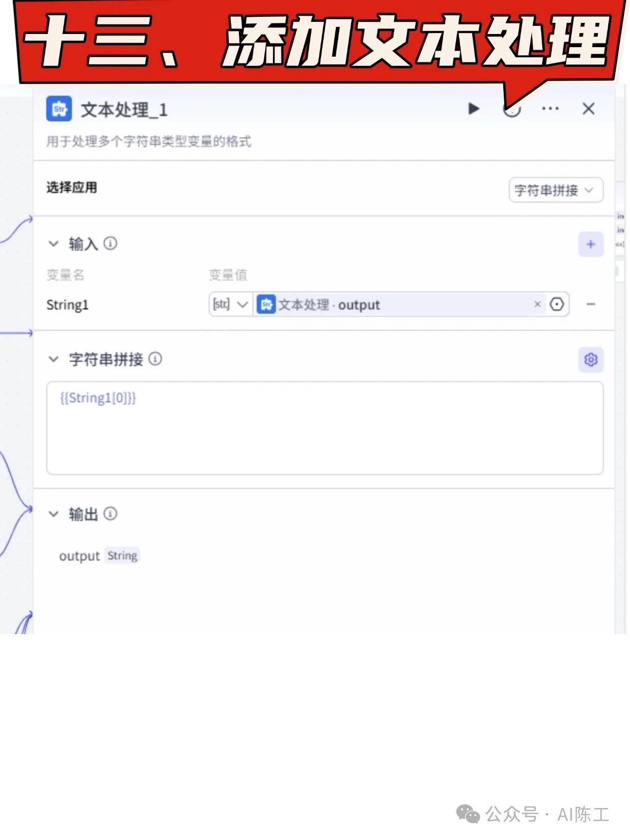Click the String1 variable name
The width and height of the screenshot is (630, 840).
click(x=67, y=305)
